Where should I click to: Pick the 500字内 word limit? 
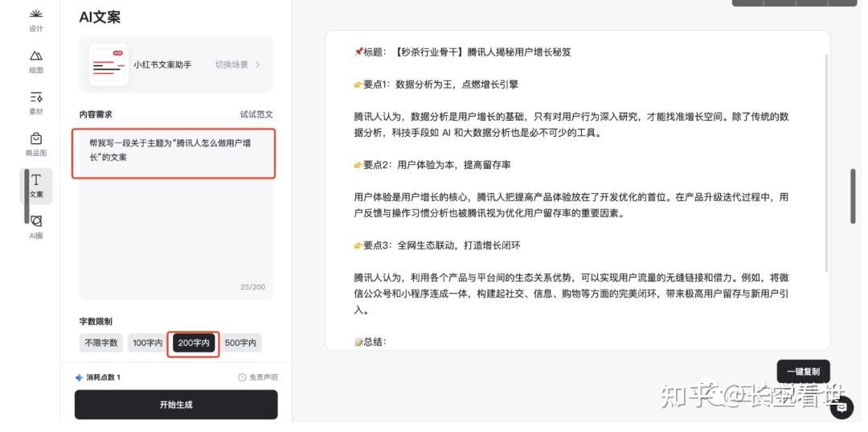240,344
